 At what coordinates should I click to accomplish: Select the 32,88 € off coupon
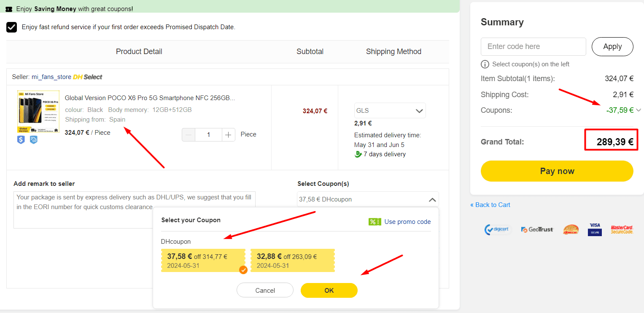tap(293, 260)
